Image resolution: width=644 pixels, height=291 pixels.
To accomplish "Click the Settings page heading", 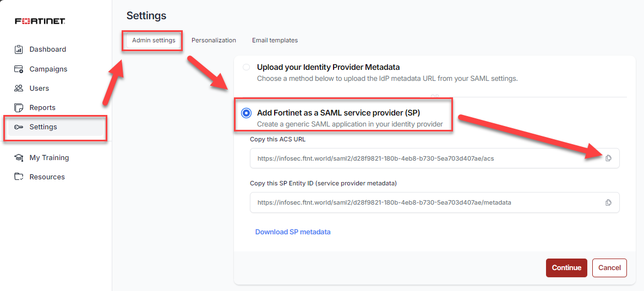I will (x=146, y=15).
